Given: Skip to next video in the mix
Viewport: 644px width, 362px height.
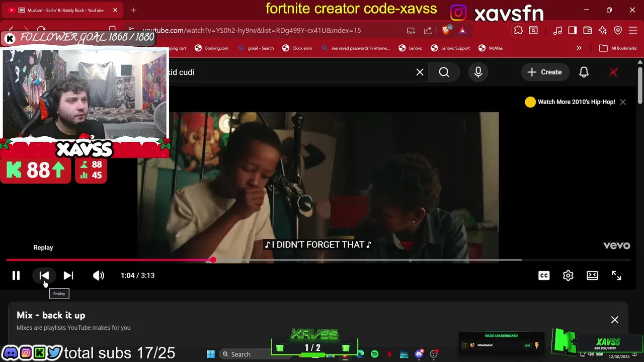Looking at the screenshot, I should (68, 276).
